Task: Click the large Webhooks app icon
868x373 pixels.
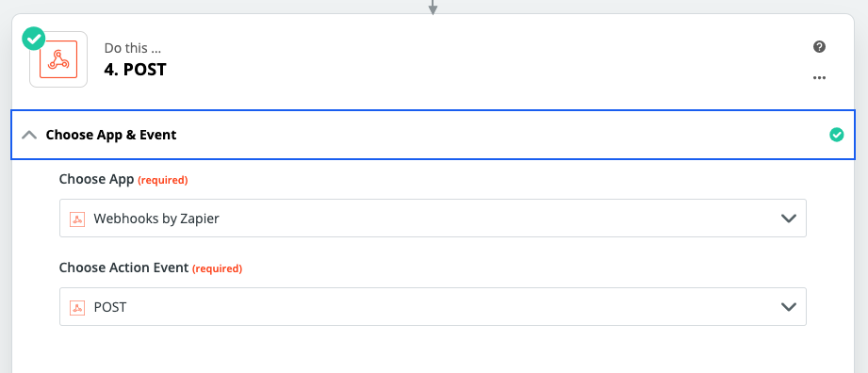Action: point(58,59)
